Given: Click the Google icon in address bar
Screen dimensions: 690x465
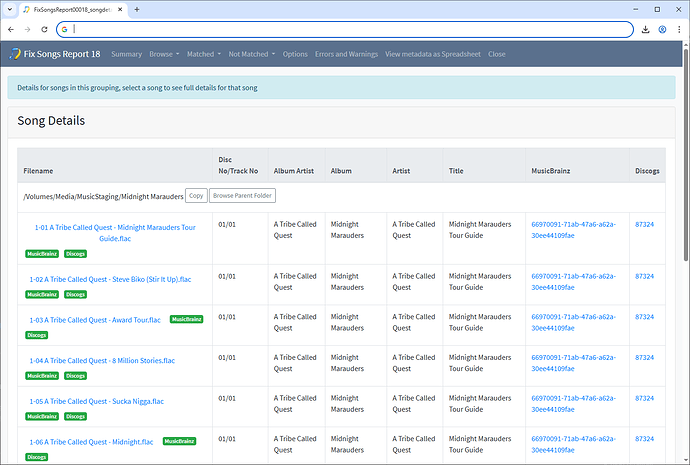Looking at the screenshot, I should coord(64,29).
